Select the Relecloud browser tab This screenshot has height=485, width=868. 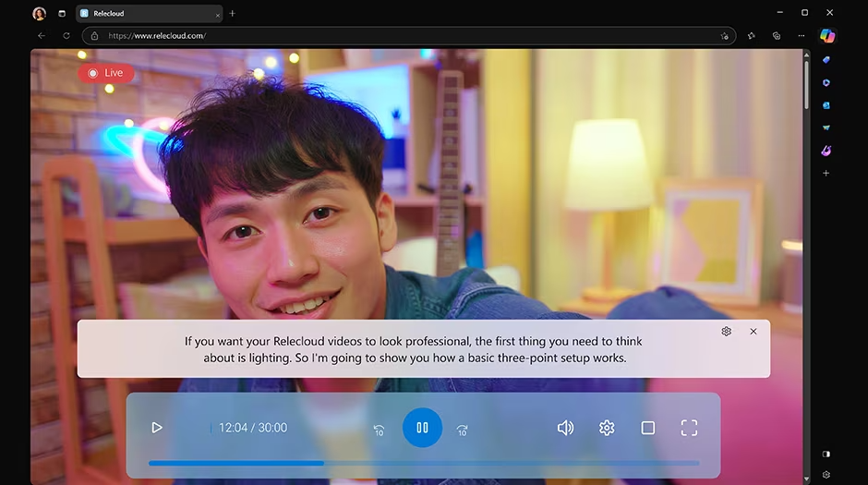click(148, 14)
